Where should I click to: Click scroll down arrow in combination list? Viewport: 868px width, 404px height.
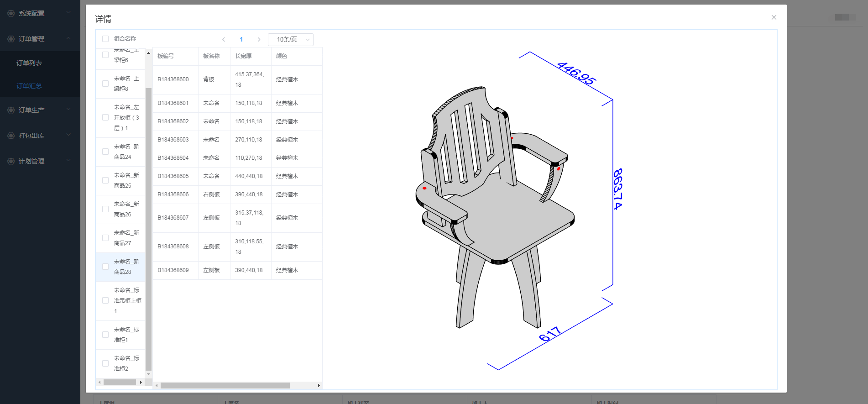148,374
